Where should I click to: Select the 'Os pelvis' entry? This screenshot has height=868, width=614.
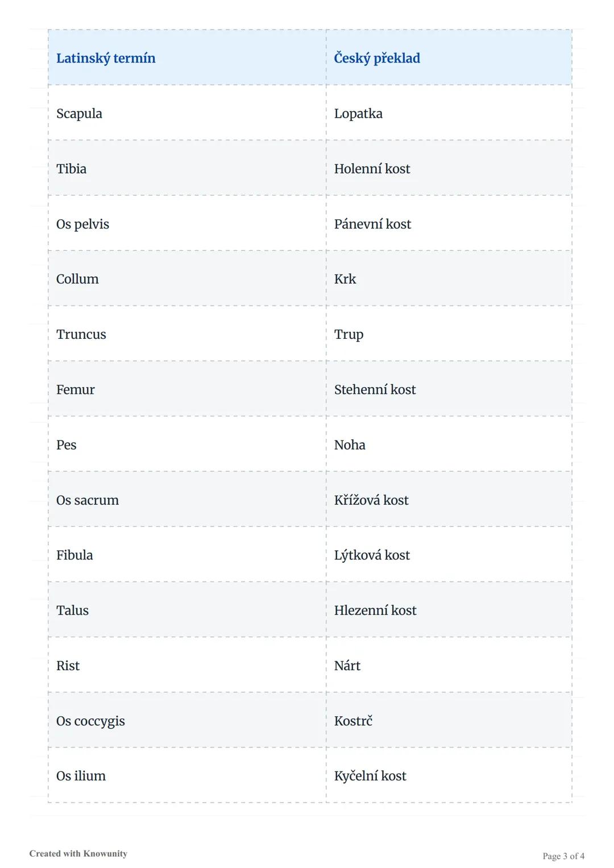point(83,224)
